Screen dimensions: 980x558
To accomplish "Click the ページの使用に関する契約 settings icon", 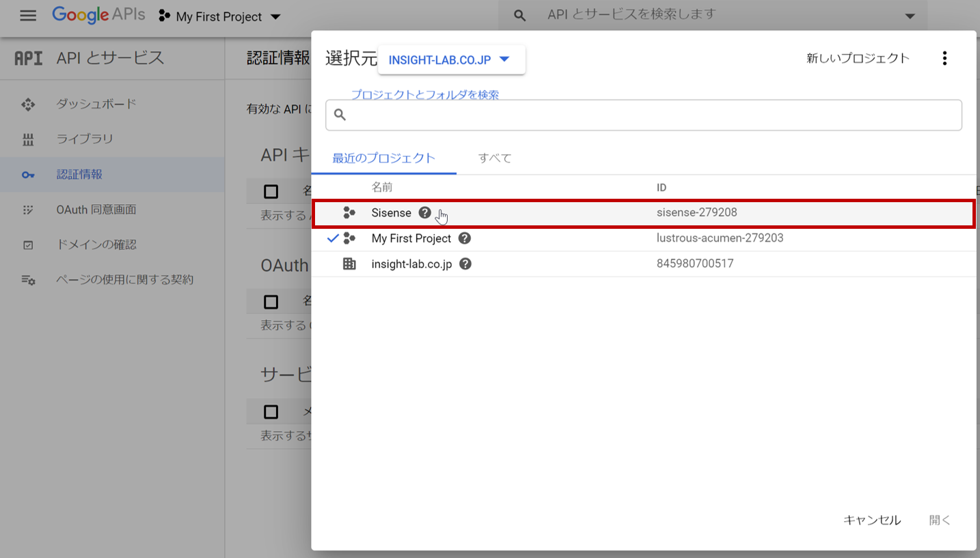I will [x=28, y=280].
